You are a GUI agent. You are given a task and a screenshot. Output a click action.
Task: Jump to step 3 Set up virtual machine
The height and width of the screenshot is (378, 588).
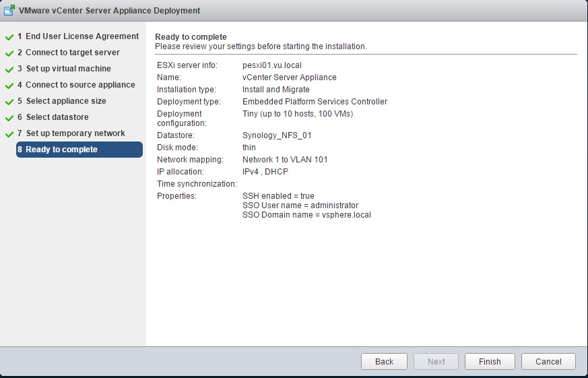coord(65,69)
